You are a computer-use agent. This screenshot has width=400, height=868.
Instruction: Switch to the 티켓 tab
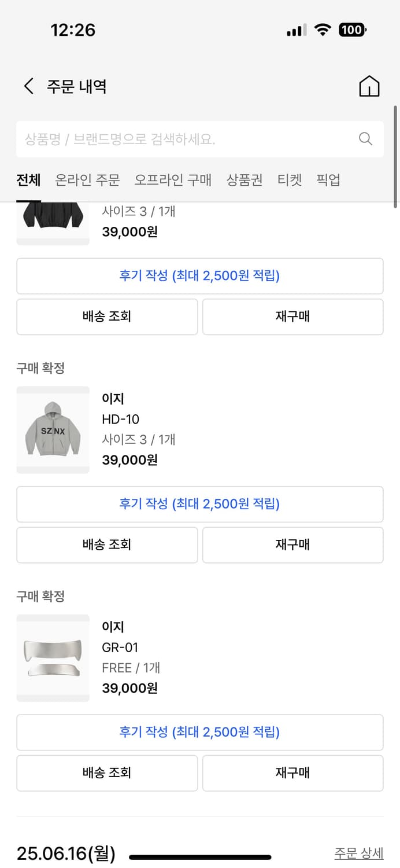pyautogui.click(x=290, y=180)
